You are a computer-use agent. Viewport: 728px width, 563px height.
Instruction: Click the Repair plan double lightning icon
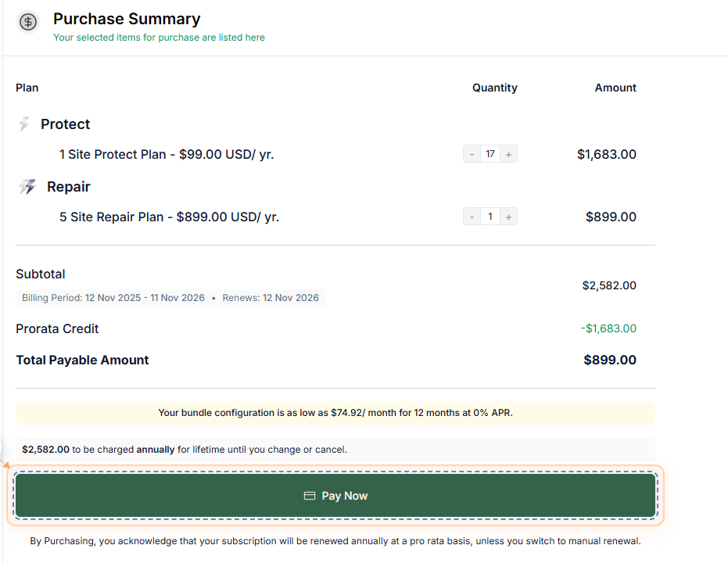(x=28, y=187)
